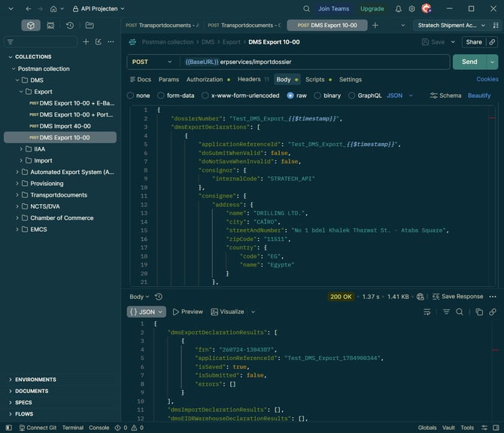This screenshot has width=504, height=433.
Task: Open the History sidebar icon
Action: (70, 26)
